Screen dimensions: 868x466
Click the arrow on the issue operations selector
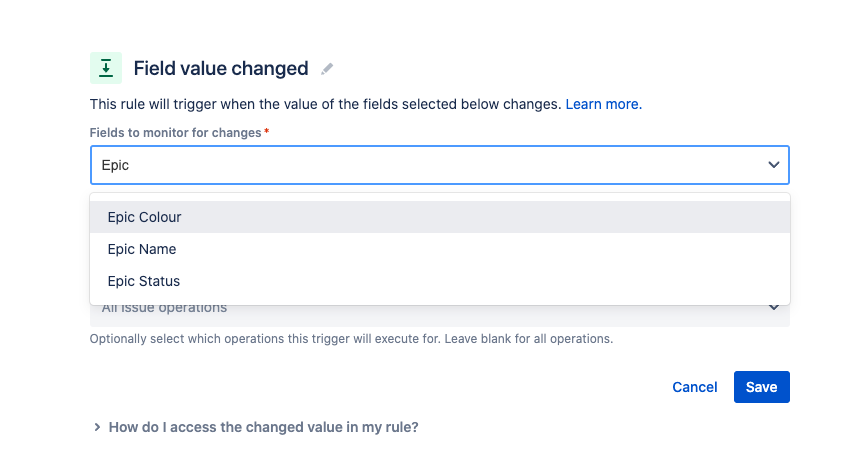point(773,308)
